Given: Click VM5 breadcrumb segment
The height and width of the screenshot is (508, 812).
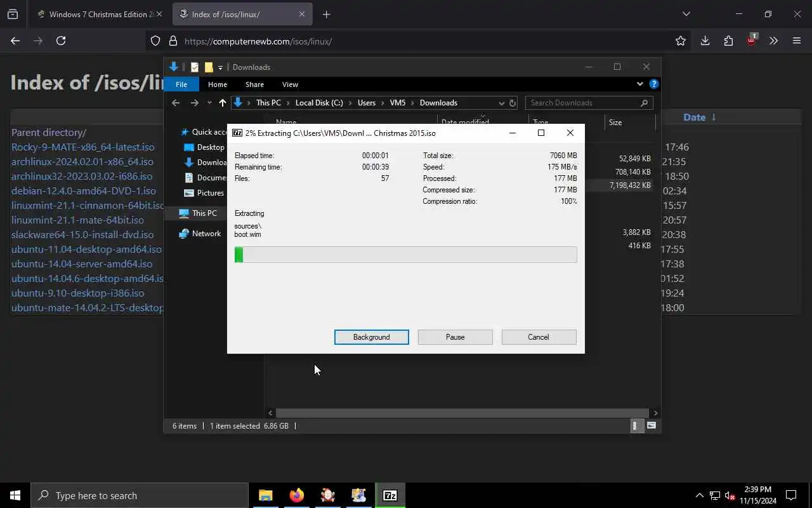Looking at the screenshot, I should point(398,103).
